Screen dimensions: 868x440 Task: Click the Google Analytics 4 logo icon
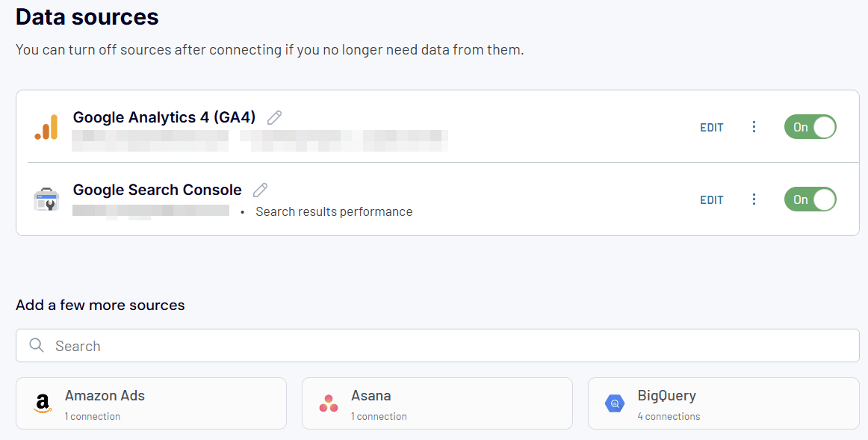(x=46, y=127)
